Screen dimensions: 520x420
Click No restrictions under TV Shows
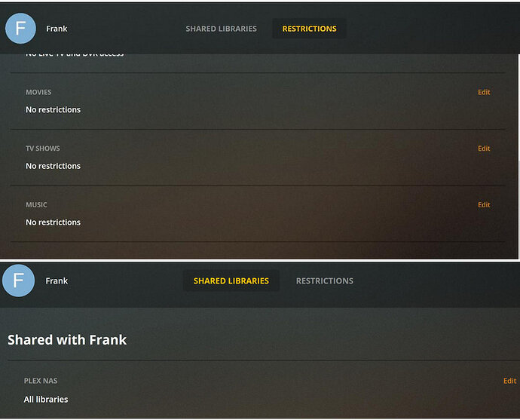click(x=53, y=166)
